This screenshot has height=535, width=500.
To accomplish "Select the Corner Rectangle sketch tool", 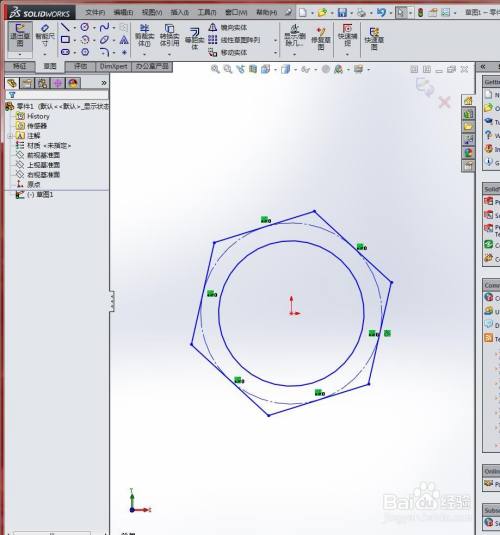I will tap(65, 40).
